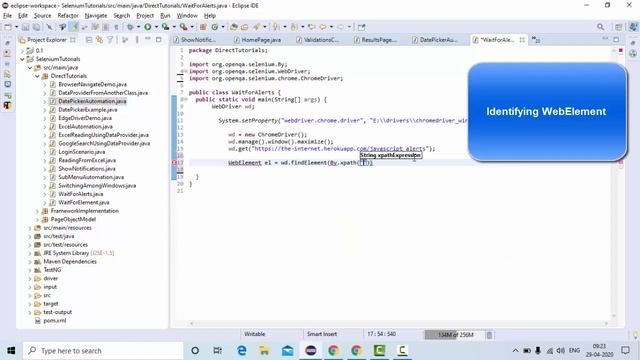
Task: Minimize the Project Explorer panel
Action: (148, 39)
